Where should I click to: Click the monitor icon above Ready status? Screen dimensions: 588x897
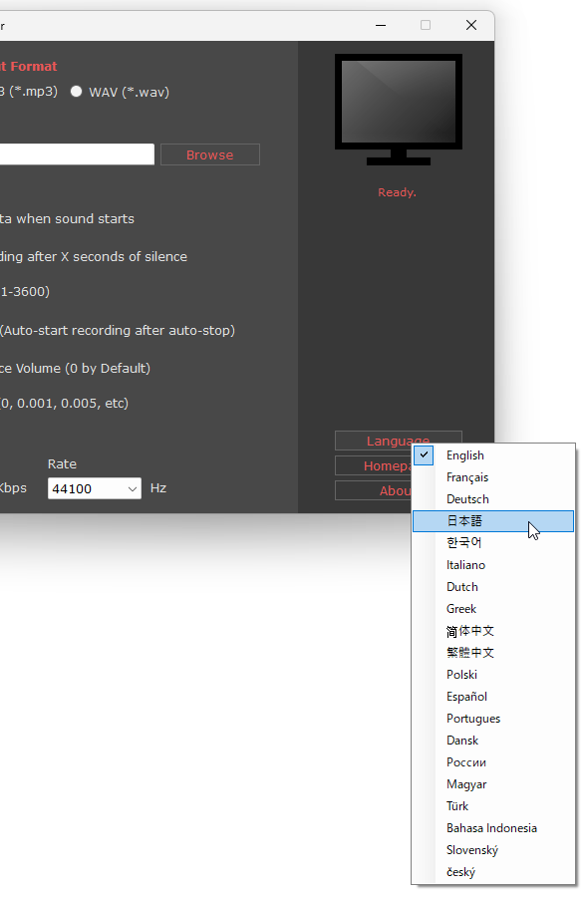pyautogui.click(x=398, y=110)
